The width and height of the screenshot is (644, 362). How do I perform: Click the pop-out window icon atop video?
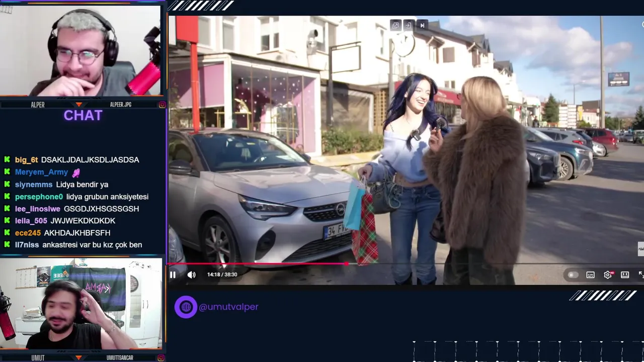click(395, 25)
